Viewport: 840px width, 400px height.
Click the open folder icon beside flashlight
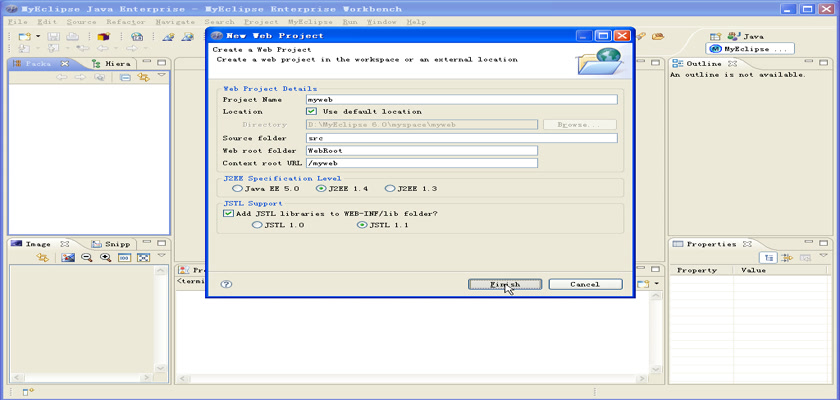click(658, 36)
